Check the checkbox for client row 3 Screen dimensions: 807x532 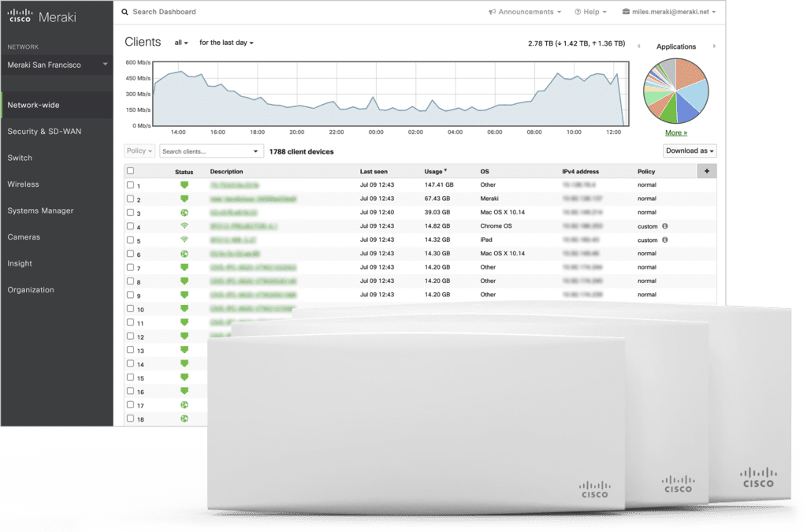130,213
